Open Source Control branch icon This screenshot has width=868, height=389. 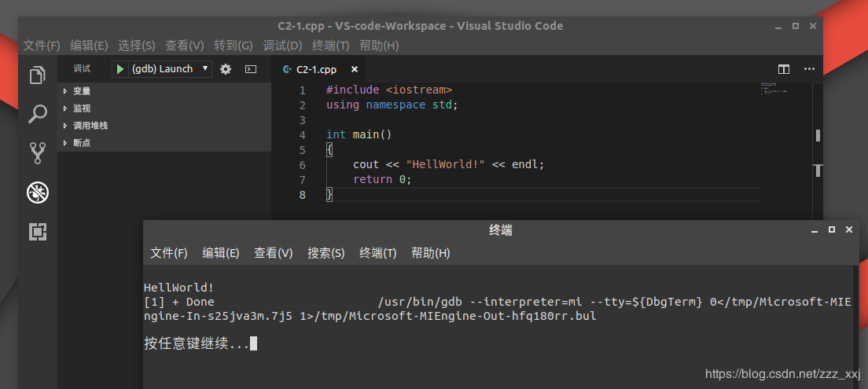[x=37, y=152]
